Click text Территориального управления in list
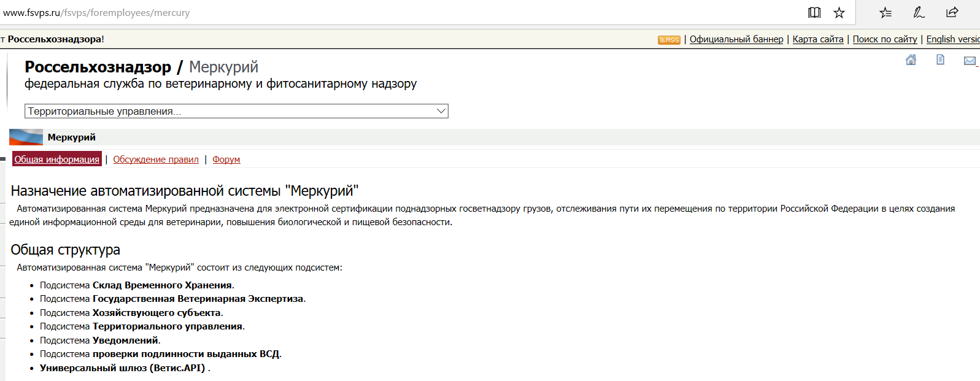The height and width of the screenshot is (381, 980). 168,326
